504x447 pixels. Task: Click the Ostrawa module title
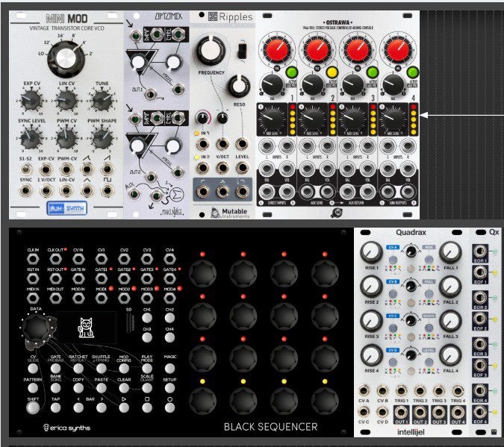coord(337,22)
